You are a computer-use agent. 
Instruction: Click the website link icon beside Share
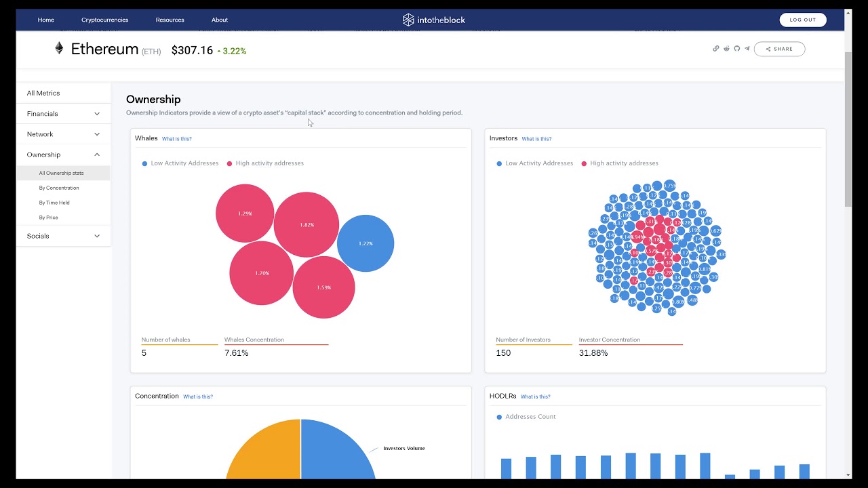click(716, 49)
